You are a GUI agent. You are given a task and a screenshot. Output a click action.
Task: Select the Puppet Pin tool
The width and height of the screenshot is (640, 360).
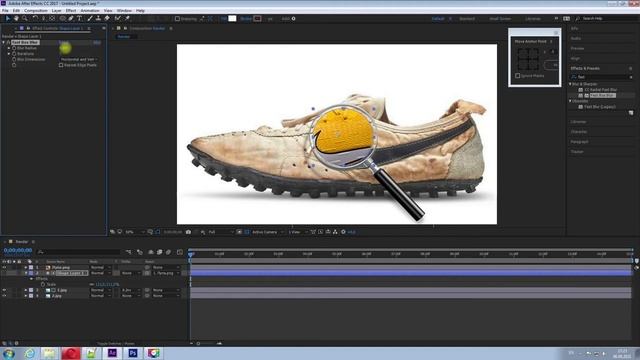click(127, 18)
